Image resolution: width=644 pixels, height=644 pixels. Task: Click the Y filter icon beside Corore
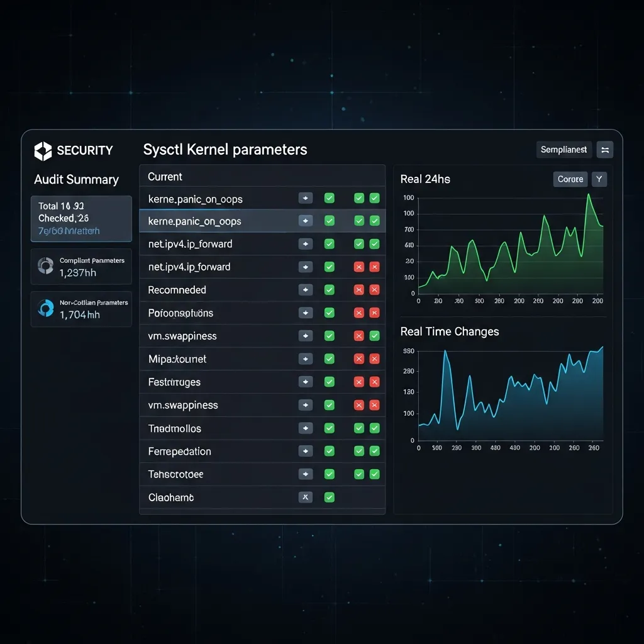pos(599,179)
